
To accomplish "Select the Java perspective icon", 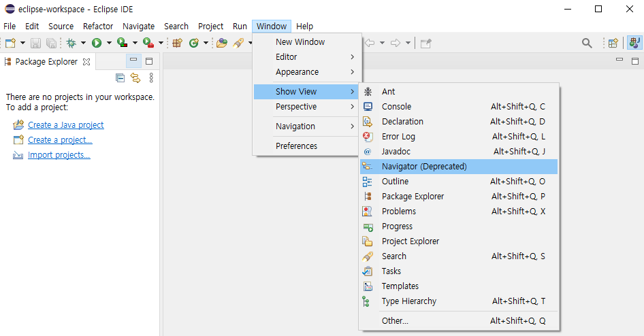I will click(x=634, y=43).
